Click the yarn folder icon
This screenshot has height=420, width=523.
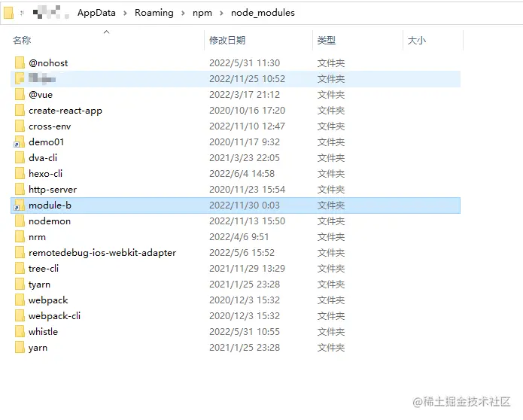point(20,347)
